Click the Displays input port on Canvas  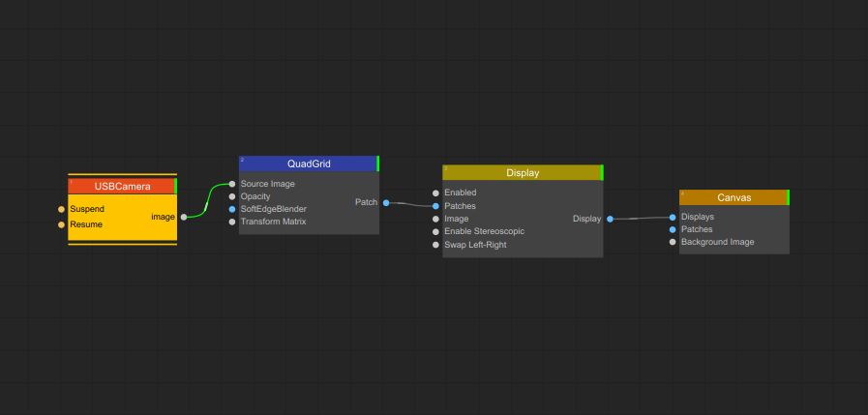coord(673,217)
